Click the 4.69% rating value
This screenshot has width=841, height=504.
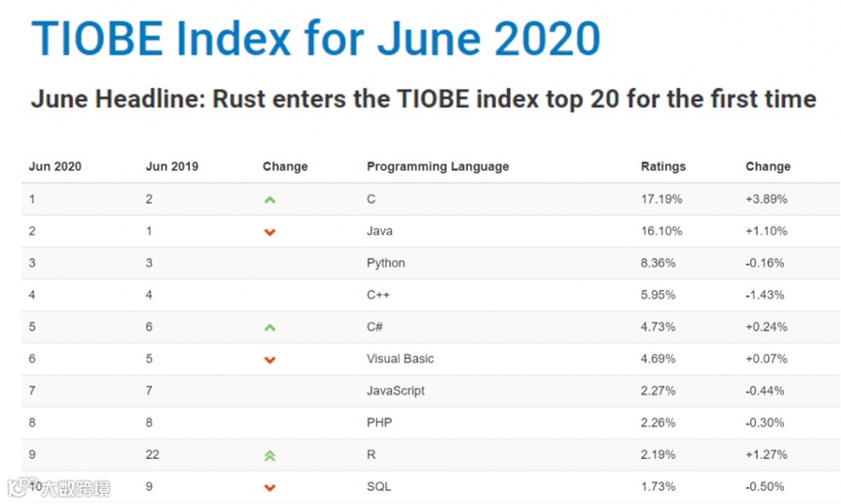(658, 359)
